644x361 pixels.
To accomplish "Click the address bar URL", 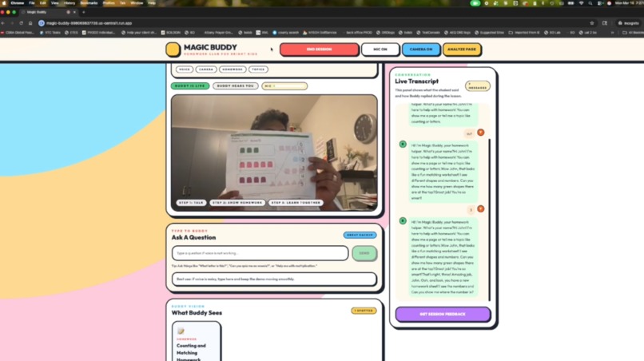I will pyautogui.click(x=89, y=23).
